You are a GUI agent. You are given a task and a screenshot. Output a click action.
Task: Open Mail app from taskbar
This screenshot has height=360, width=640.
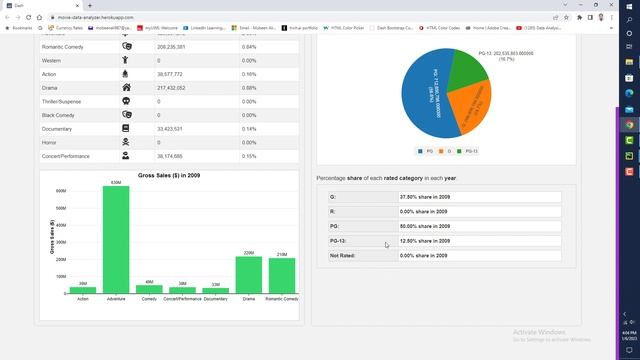coord(629,109)
